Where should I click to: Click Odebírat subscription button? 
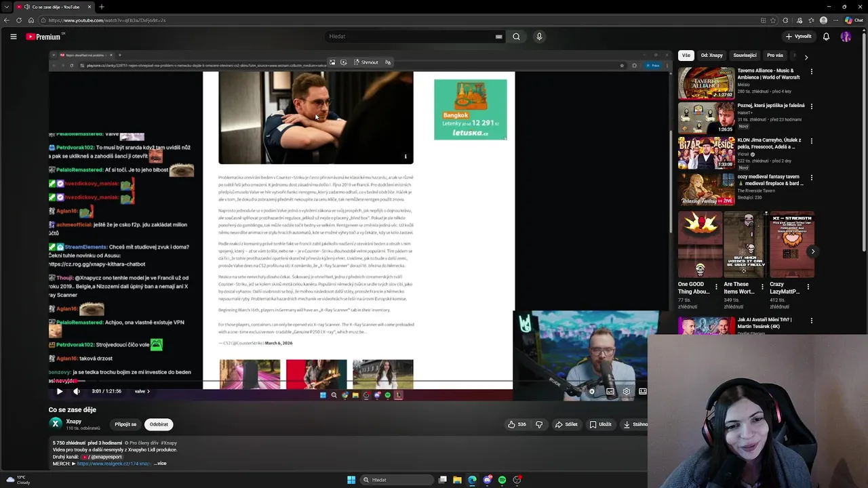(159, 424)
